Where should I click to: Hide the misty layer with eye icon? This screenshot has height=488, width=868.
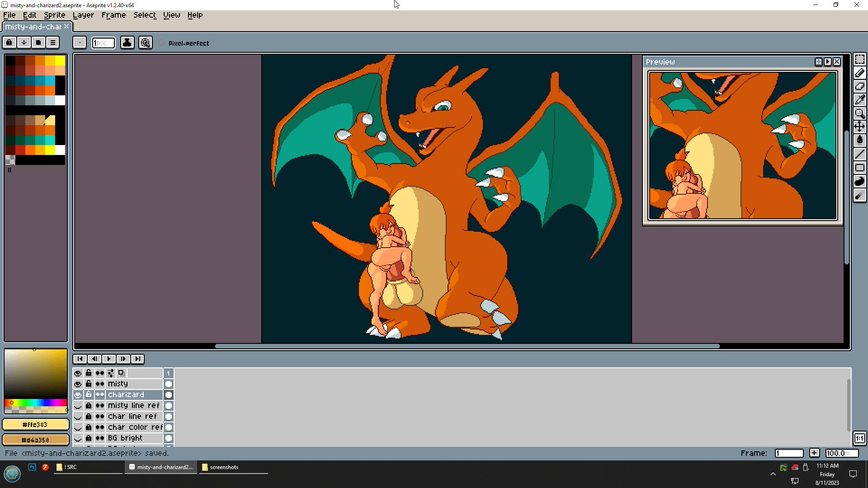(x=78, y=384)
